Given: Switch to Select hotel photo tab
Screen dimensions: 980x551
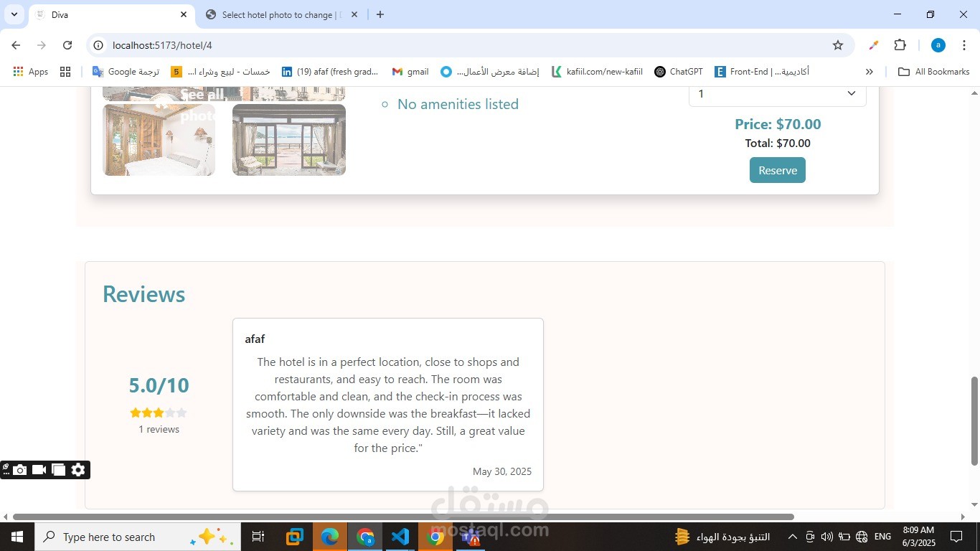Looking at the screenshot, I should pos(281,15).
